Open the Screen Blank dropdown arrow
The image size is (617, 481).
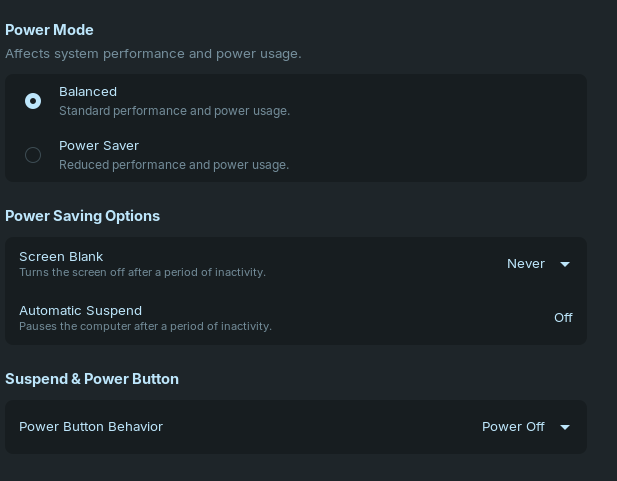point(565,264)
